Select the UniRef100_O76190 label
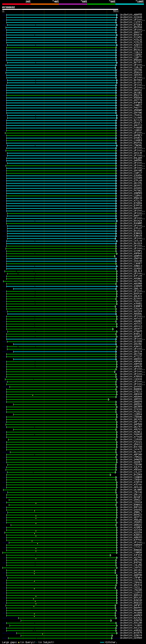 [131, 309]
